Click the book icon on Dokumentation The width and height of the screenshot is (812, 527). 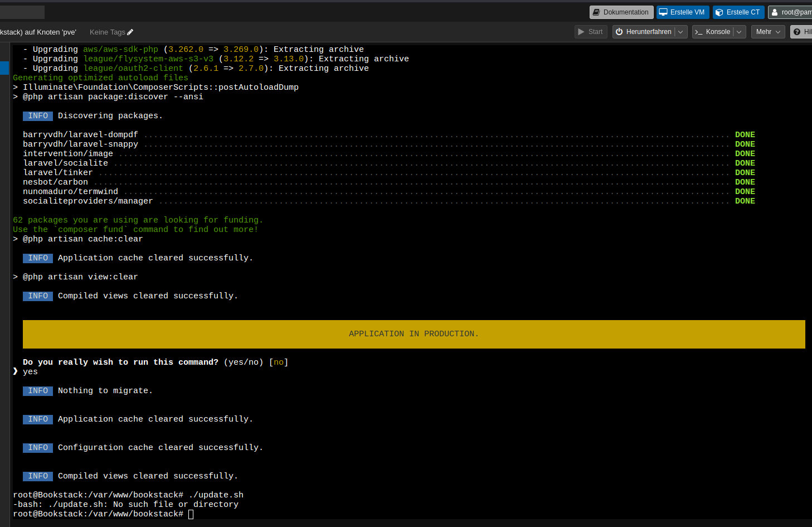pos(596,12)
